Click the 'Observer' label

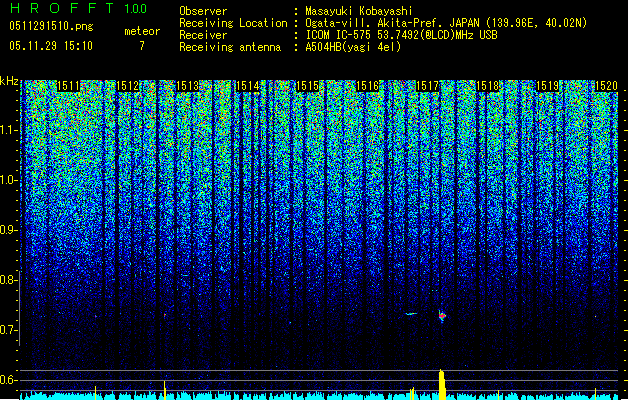coord(203,11)
